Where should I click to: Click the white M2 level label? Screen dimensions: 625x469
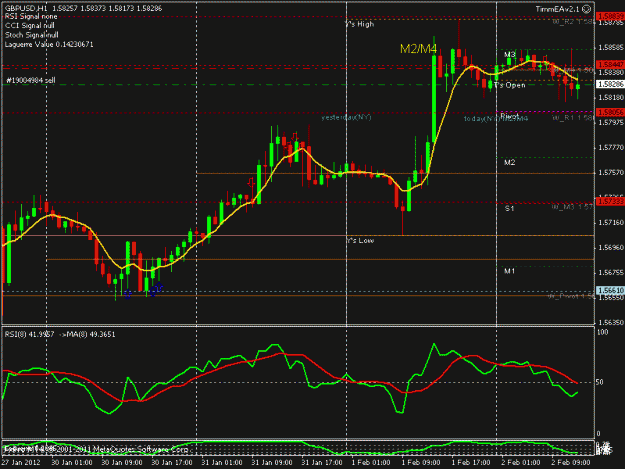(x=509, y=162)
